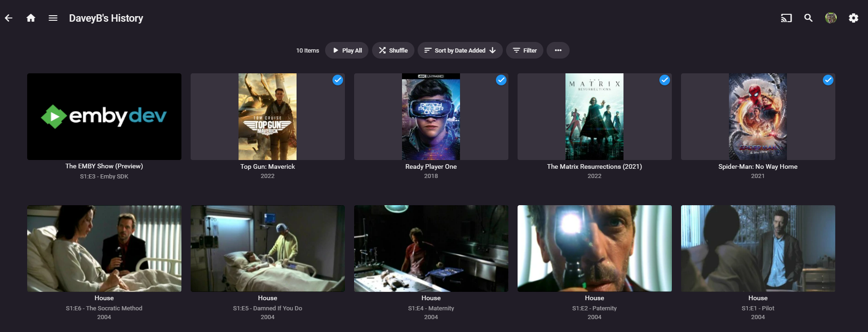Open the House S1:E5 episode thumbnail
868x332 pixels.
(x=268, y=249)
